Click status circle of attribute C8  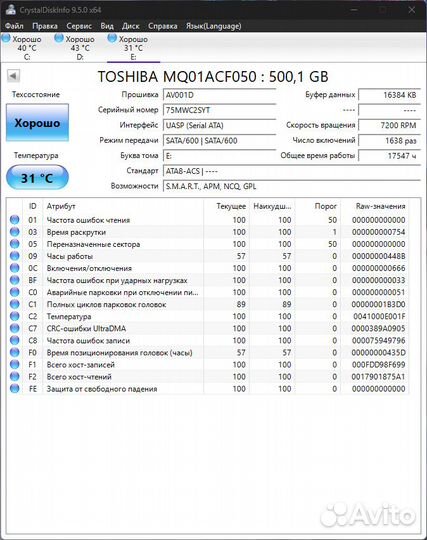click(15, 340)
